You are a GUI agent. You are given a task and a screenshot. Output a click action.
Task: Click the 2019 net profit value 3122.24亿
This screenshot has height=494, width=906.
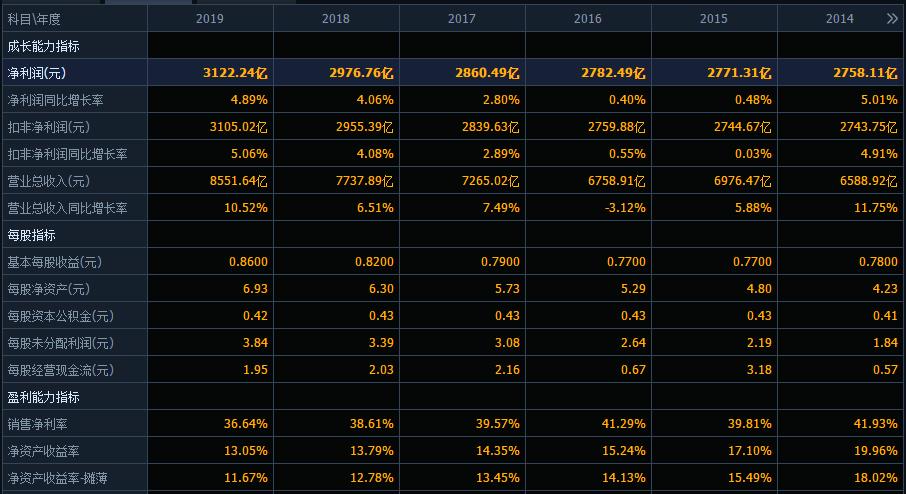(235, 73)
